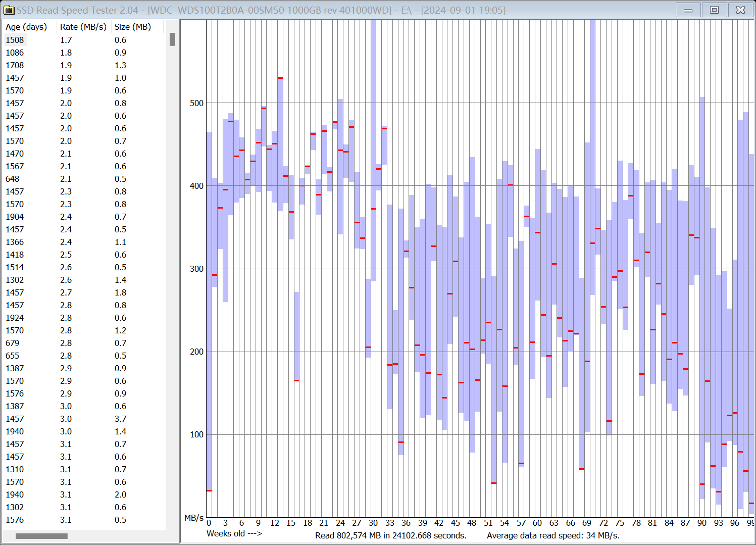The width and height of the screenshot is (756, 545).
Task: Select the row with age 1470
Action: pos(84,154)
